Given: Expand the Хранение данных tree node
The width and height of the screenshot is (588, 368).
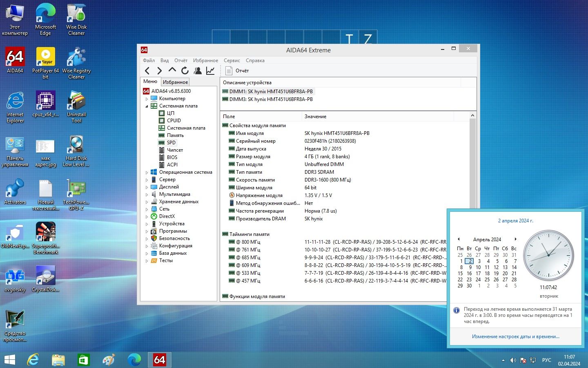Looking at the screenshot, I should [147, 202].
